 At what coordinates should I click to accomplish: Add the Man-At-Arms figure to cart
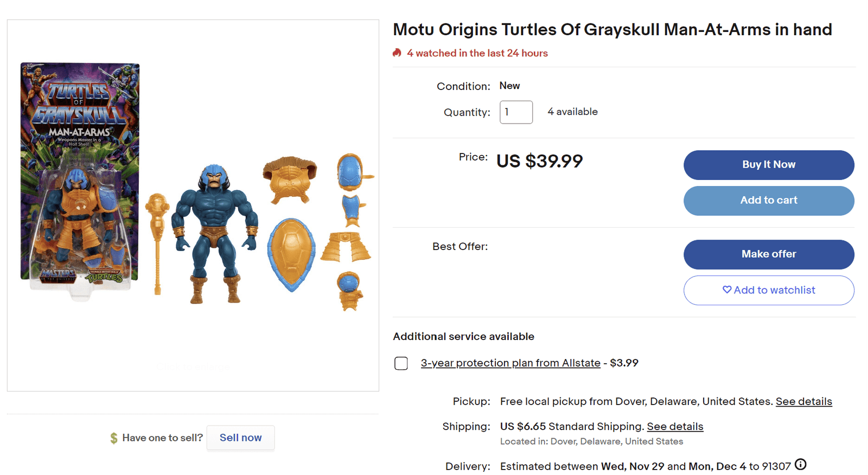(768, 200)
